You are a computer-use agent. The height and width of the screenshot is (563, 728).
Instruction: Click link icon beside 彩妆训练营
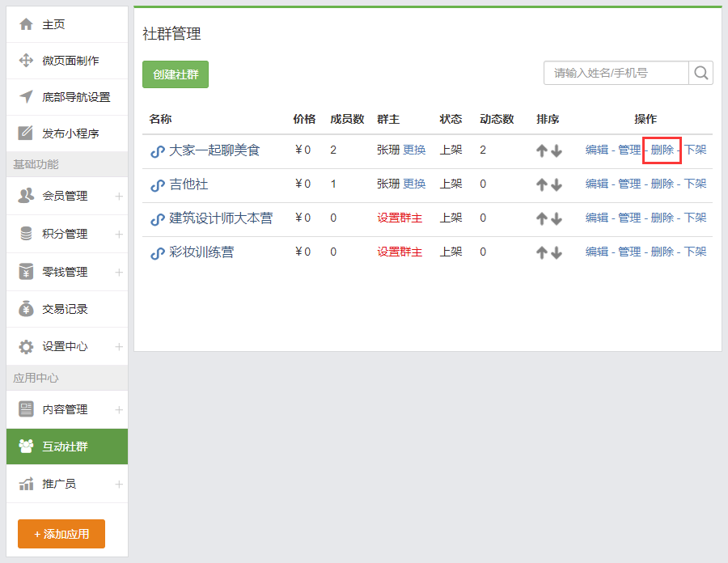point(158,252)
